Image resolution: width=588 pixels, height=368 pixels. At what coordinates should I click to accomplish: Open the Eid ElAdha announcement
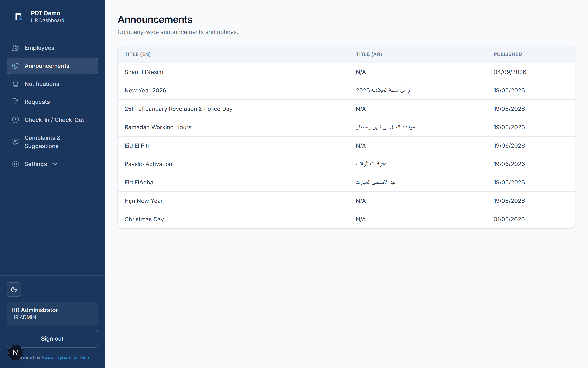pos(346,183)
